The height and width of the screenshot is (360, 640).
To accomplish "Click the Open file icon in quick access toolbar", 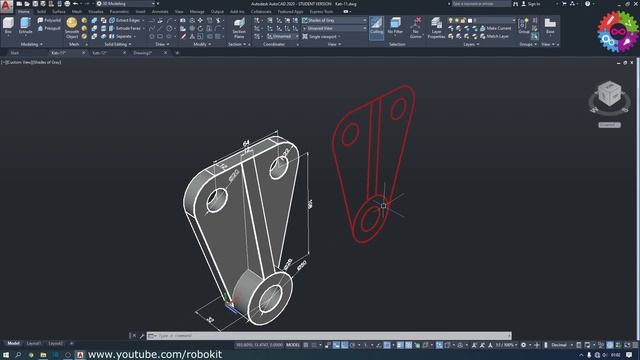I will pyautogui.click(x=27, y=4).
